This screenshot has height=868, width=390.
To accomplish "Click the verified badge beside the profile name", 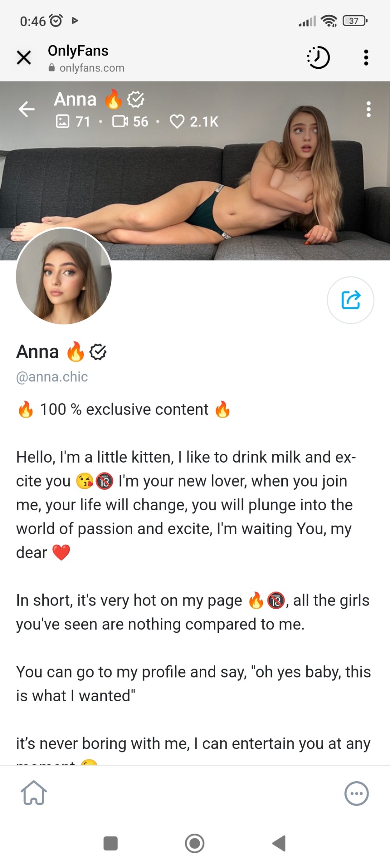I will 98,352.
